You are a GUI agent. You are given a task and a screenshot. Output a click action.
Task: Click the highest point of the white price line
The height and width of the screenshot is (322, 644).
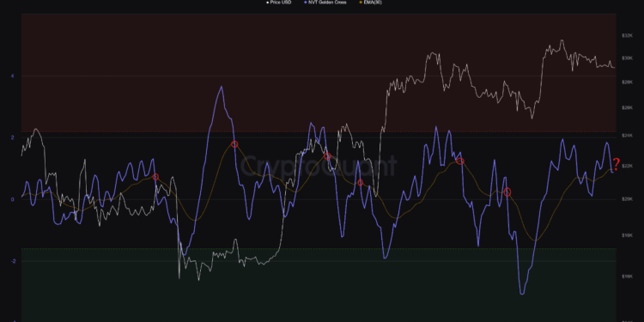(x=562, y=40)
